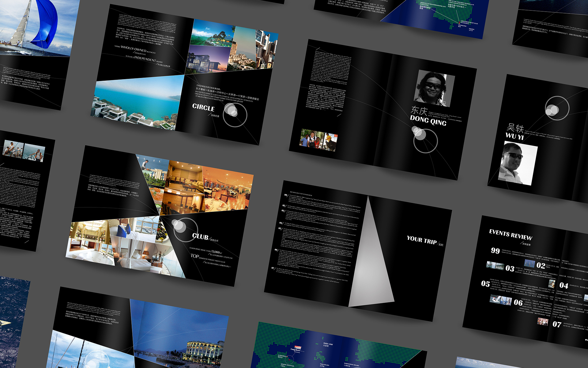Open Wu Yi's black-and-white portrait photo
The height and width of the screenshot is (368, 588).
[518, 163]
